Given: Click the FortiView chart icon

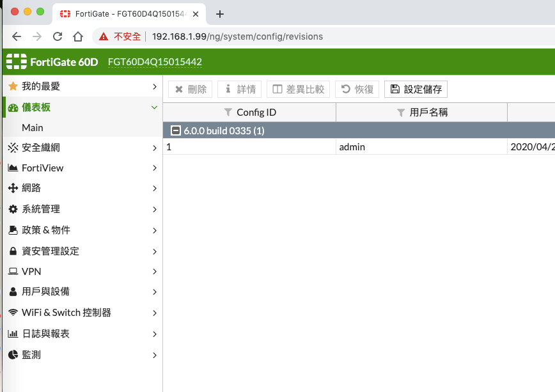Looking at the screenshot, I should [13, 168].
